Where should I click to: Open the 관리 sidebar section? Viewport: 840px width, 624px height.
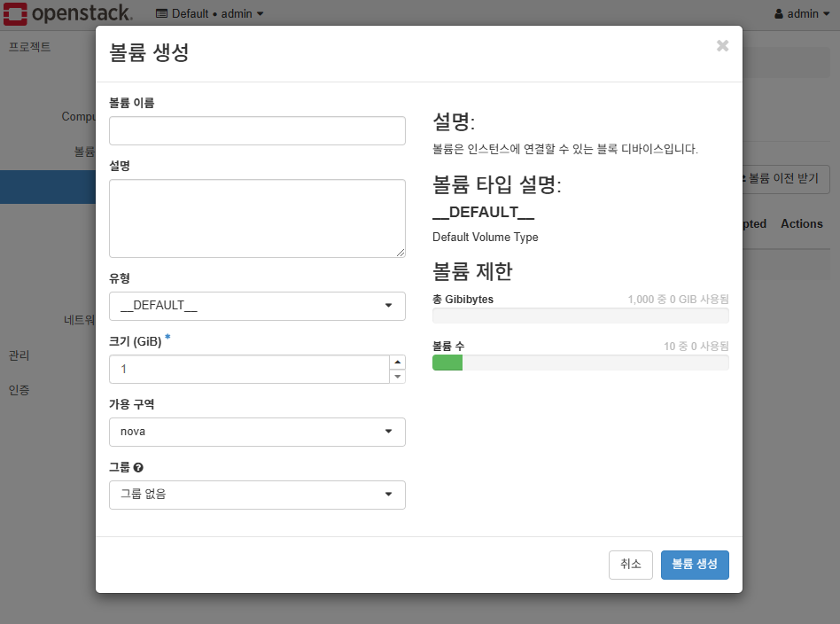19,355
